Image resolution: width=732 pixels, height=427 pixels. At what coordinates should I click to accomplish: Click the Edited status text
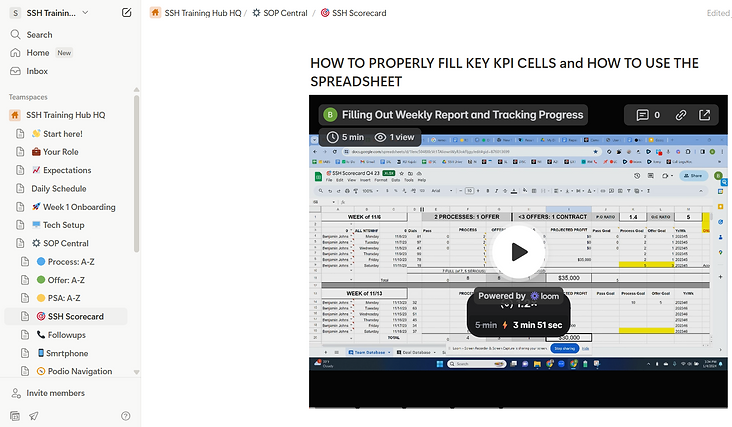click(x=718, y=13)
